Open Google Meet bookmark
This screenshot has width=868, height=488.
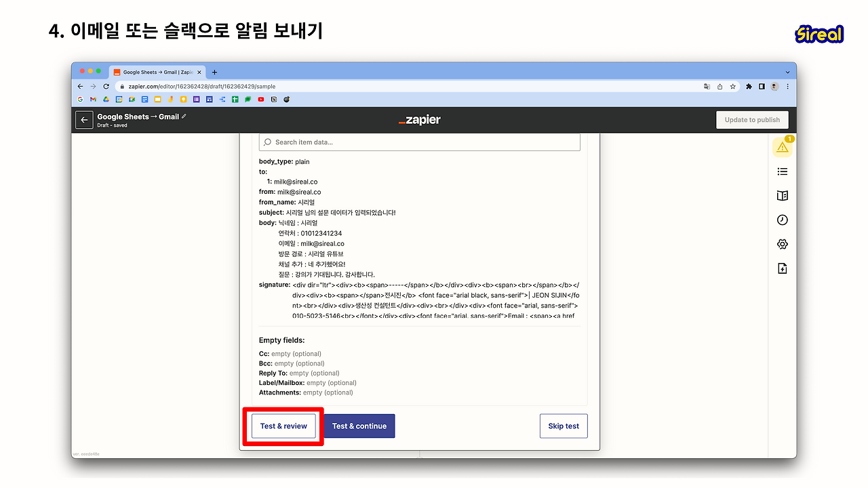[x=132, y=100]
